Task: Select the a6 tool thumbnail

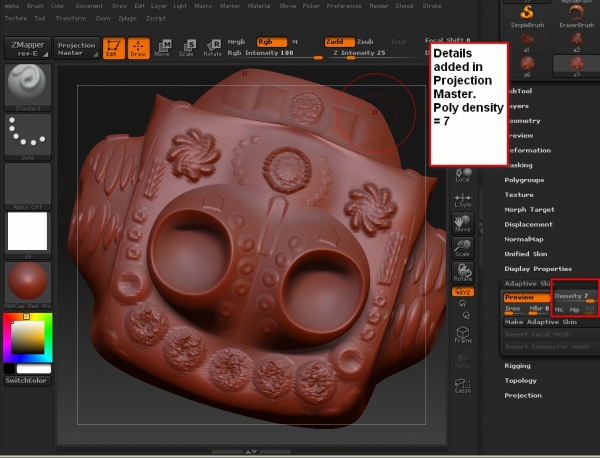Action: click(x=527, y=67)
